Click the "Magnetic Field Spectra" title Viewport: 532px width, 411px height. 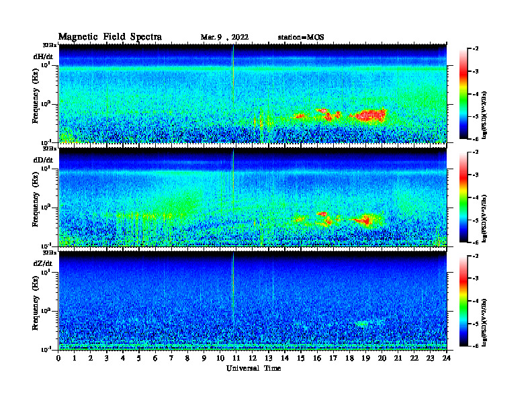coord(110,37)
